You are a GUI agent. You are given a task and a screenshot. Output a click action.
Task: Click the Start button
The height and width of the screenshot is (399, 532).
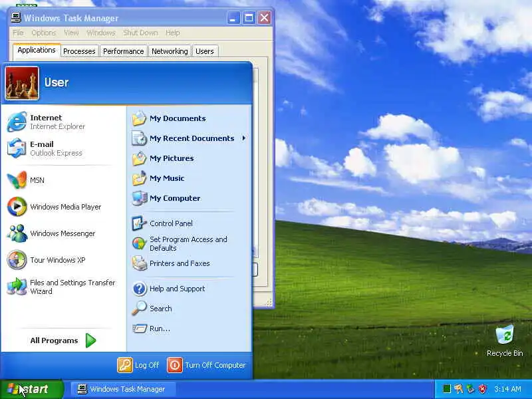click(x=31, y=389)
